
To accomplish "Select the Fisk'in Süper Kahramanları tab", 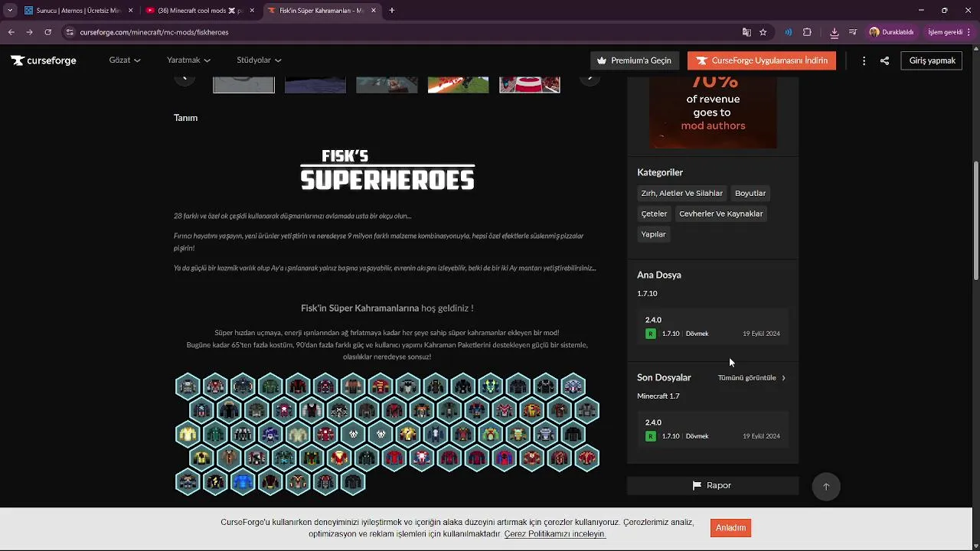I will coord(322,11).
